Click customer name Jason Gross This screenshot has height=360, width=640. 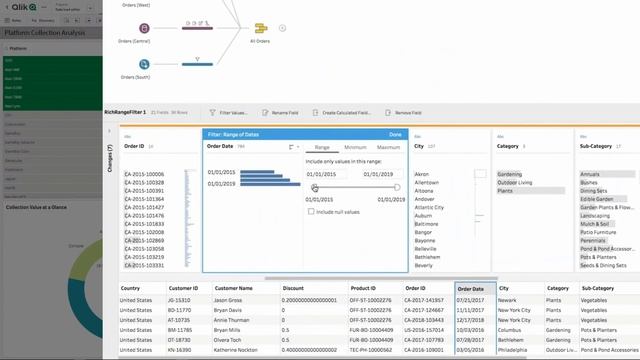228,300
